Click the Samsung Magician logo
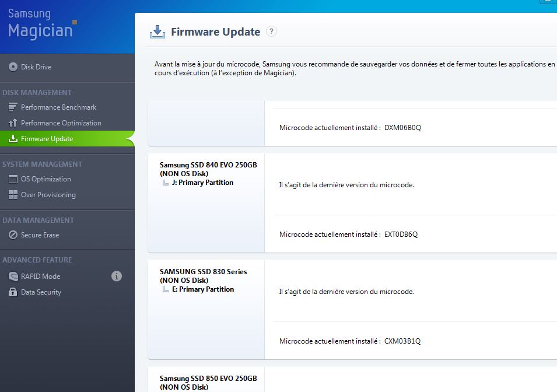The image size is (557, 392). pos(42,23)
